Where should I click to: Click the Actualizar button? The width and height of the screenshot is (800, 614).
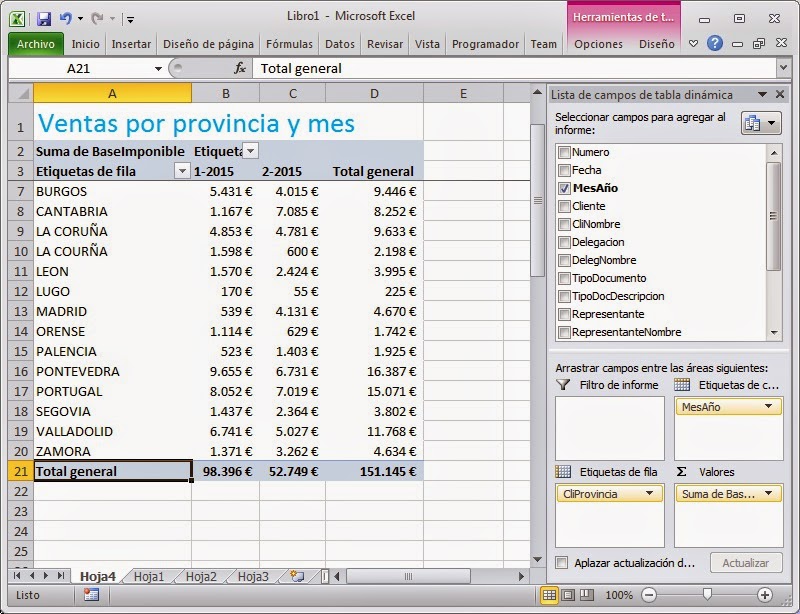click(x=745, y=563)
